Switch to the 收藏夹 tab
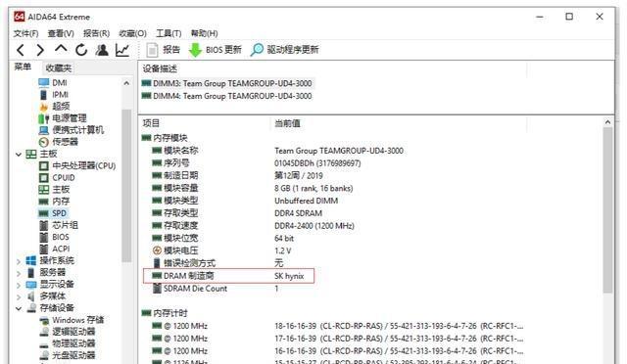Image resolution: width=627 pixels, height=364 pixels. (59, 68)
